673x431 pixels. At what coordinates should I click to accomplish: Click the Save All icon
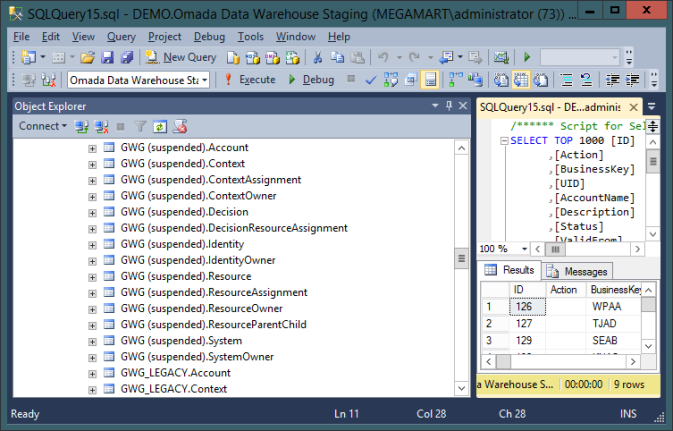tap(127, 57)
